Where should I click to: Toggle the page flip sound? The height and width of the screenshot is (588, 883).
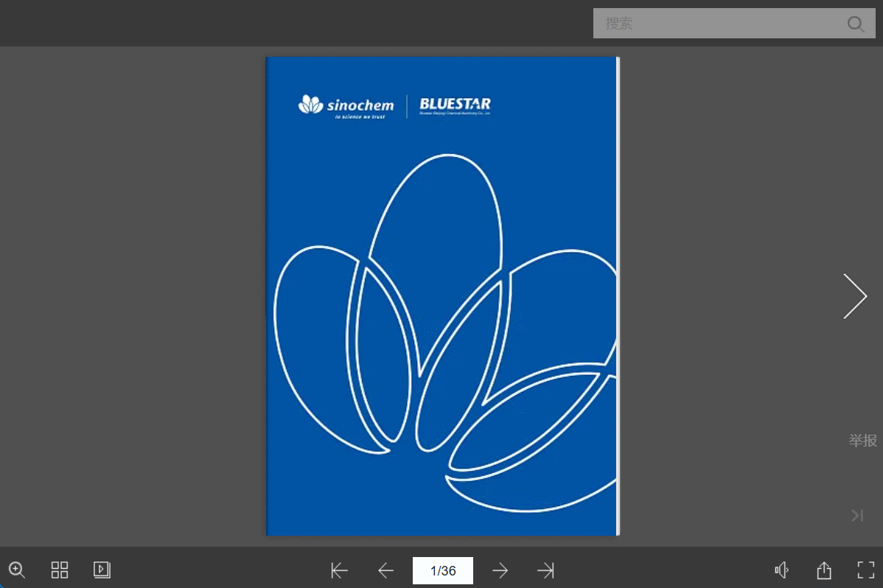pos(781,570)
